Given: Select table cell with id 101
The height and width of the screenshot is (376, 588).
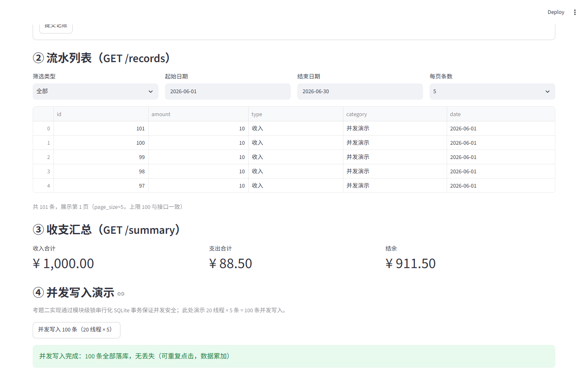Looking at the screenshot, I should tap(101, 128).
